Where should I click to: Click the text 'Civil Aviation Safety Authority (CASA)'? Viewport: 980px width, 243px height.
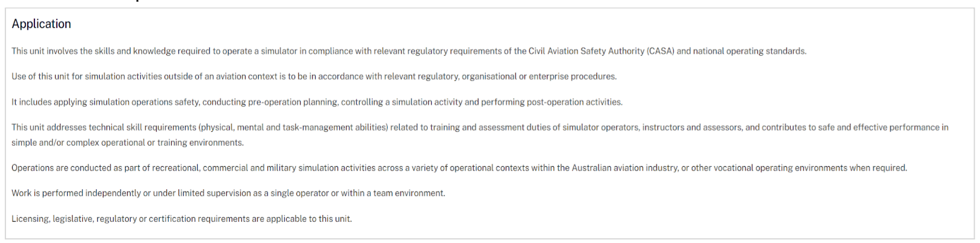click(x=601, y=51)
